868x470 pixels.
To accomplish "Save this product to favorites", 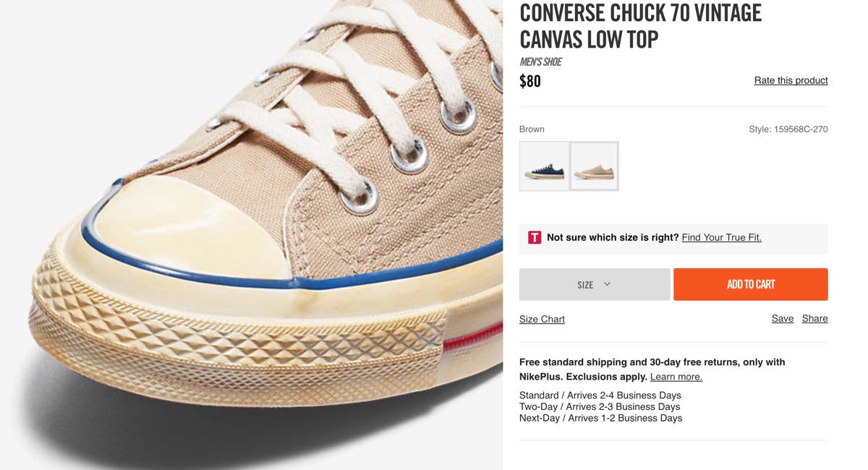I will (x=783, y=318).
